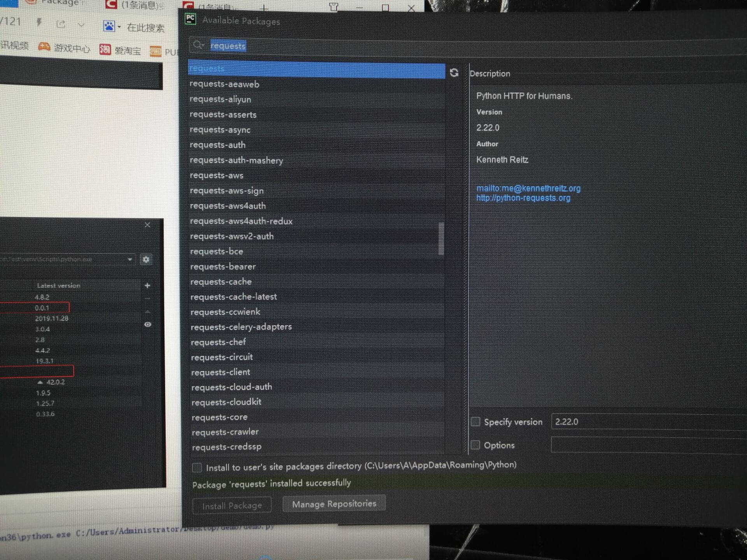Click the search magnifier icon in Available Packages
The width and height of the screenshot is (747, 560).
click(198, 45)
